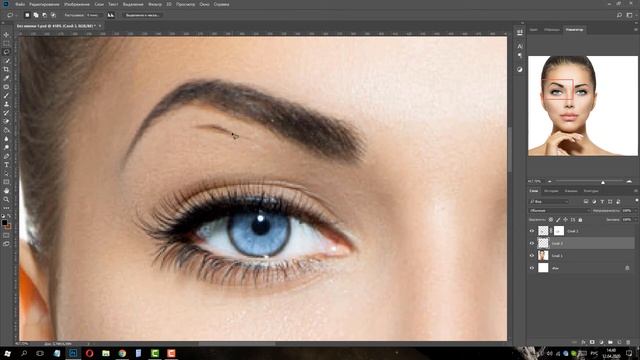The height and width of the screenshot is (360, 640).
Task: Click the Выделение и маска button
Action: click(142, 15)
